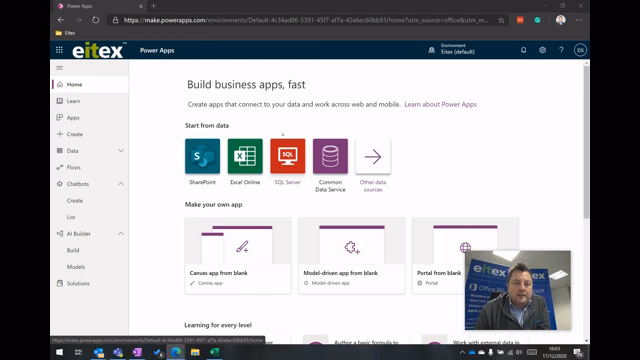The height and width of the screenshot is (360, 640).
Task: Open the app launcher waffle icon
Action: [59, 50]
